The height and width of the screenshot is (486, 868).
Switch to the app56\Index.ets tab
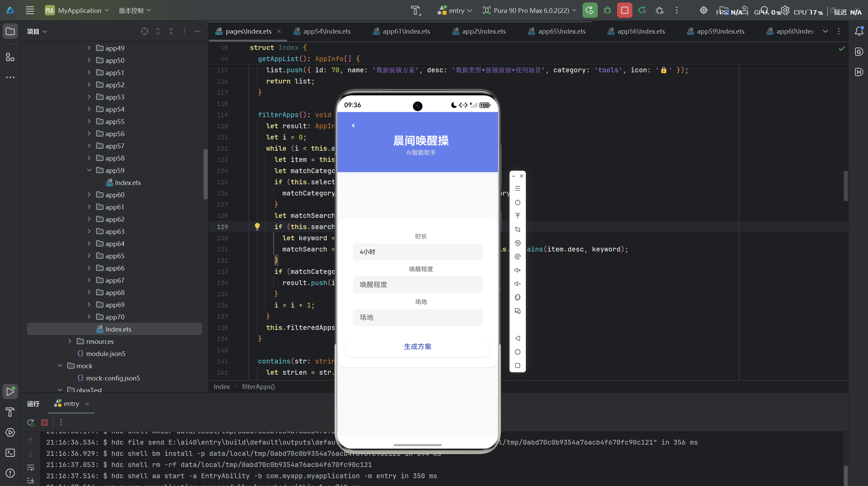pos(636,31)
